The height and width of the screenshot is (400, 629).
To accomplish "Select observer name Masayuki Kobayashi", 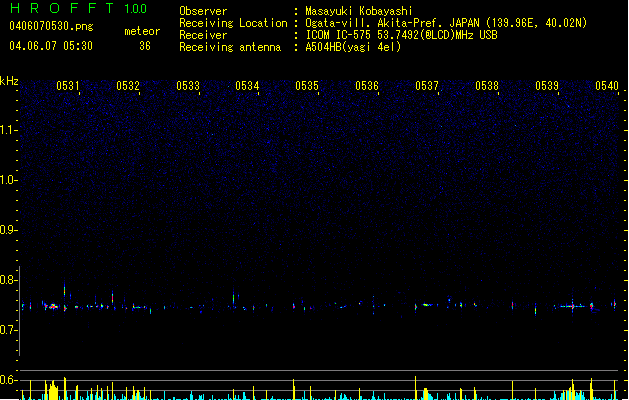I will [359, 11].
